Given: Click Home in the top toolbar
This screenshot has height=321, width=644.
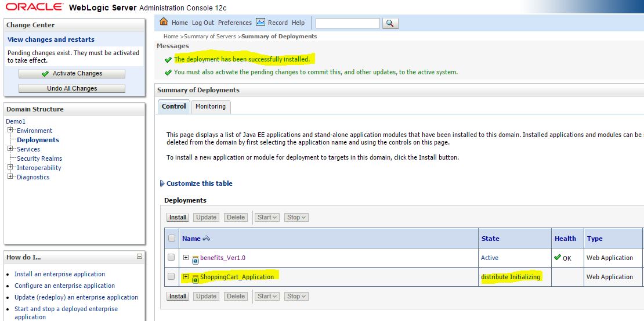Looking at the screenshot, I should [180, 23].
